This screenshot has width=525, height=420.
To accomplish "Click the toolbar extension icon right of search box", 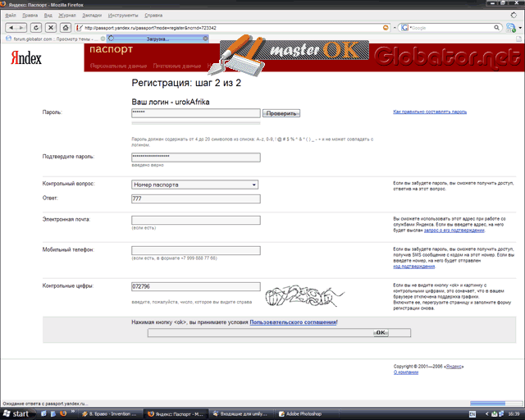I will (510, 28).
